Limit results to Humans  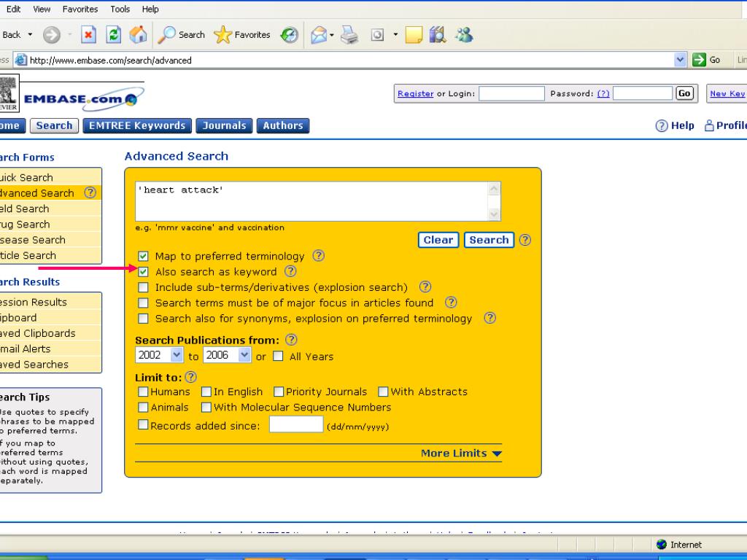pyautogui.click(x=143, y=392)
